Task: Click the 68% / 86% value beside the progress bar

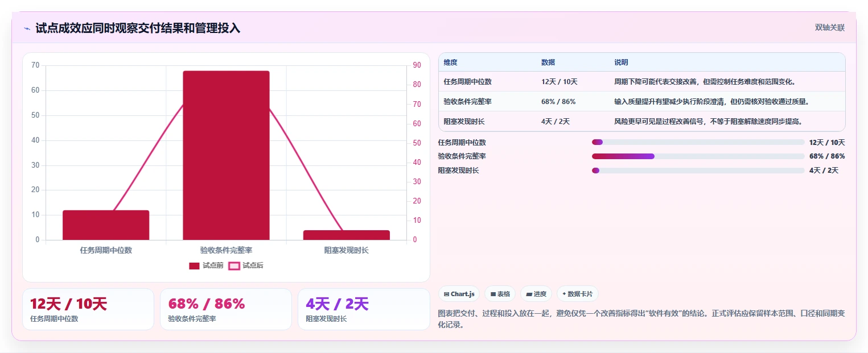Action: 827,156
